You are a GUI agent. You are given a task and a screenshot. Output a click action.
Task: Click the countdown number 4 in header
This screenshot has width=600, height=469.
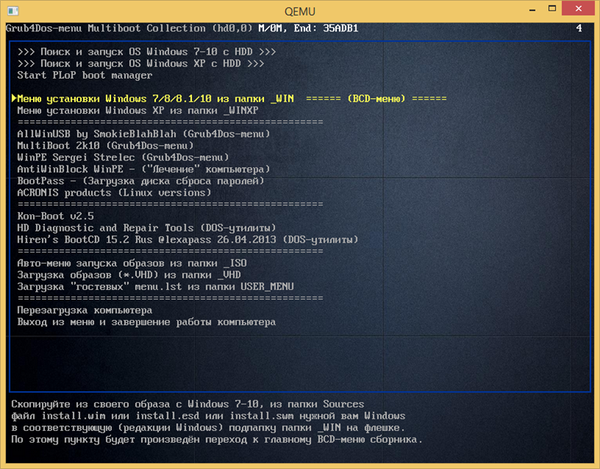579,28
